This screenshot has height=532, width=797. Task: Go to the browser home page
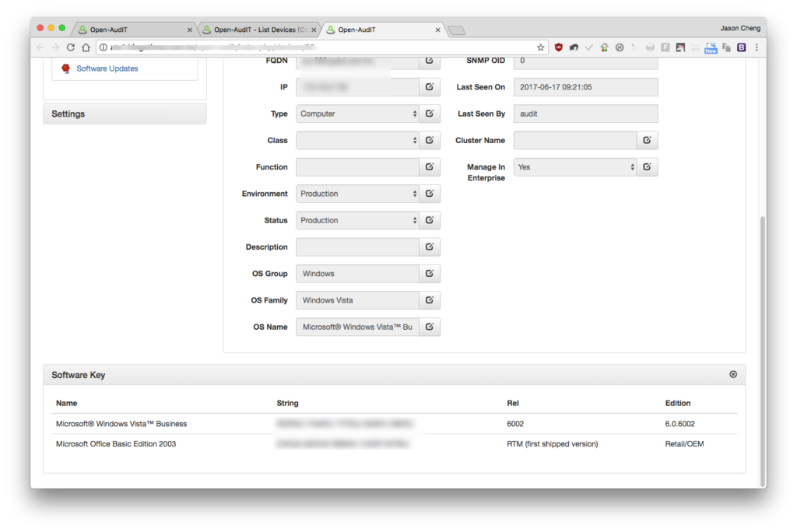click(86, 47)
